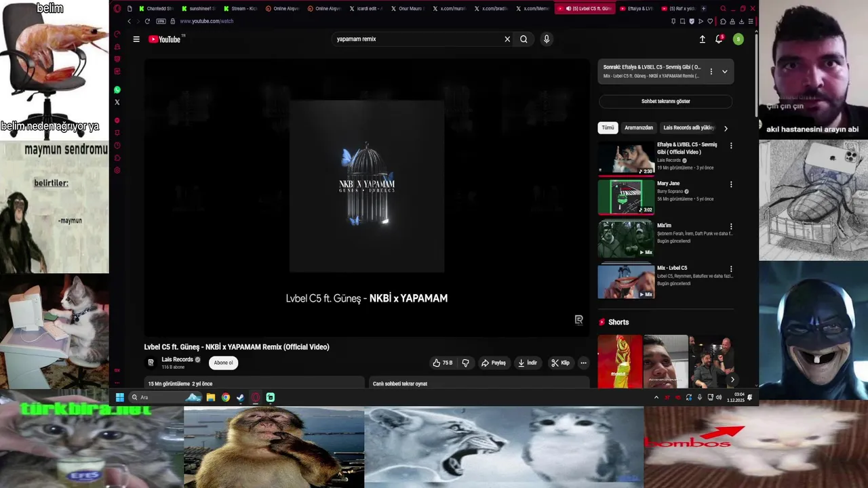868x488 pixels.
Task: Play the Mix'im playlist thumbnail
Action: [626, 239]
